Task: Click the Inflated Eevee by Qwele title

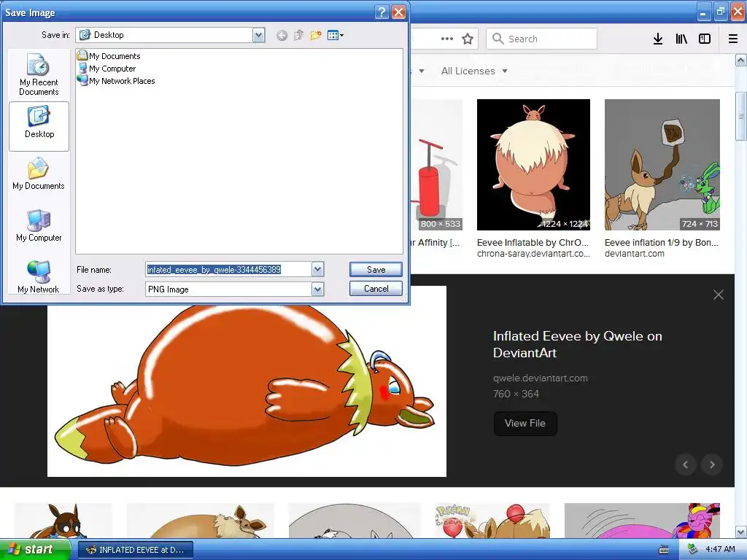Action: [578, 344]
